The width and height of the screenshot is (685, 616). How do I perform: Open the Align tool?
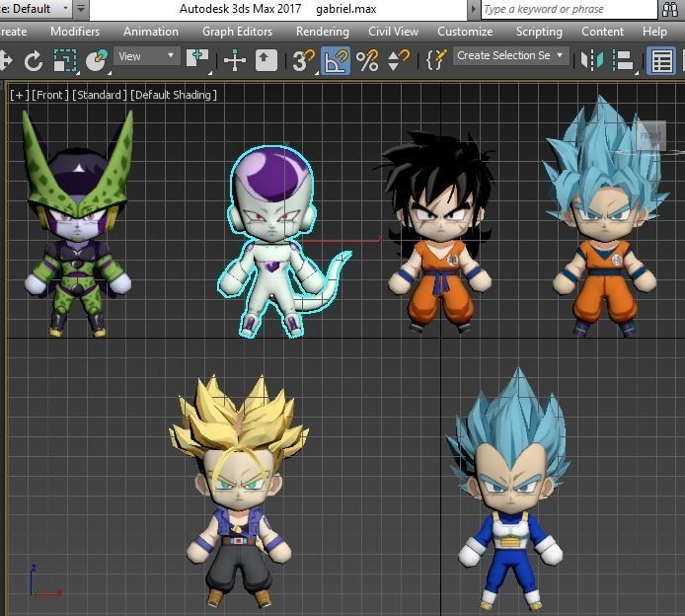pyautogui.click(x=623, y=60)
